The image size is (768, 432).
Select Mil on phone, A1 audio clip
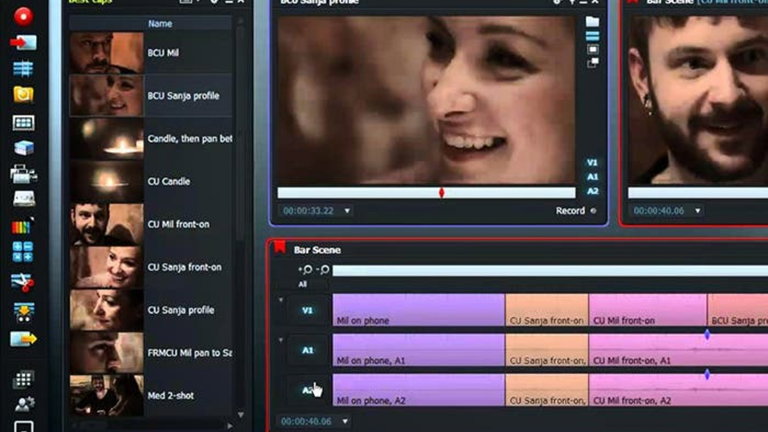point(419,350)
